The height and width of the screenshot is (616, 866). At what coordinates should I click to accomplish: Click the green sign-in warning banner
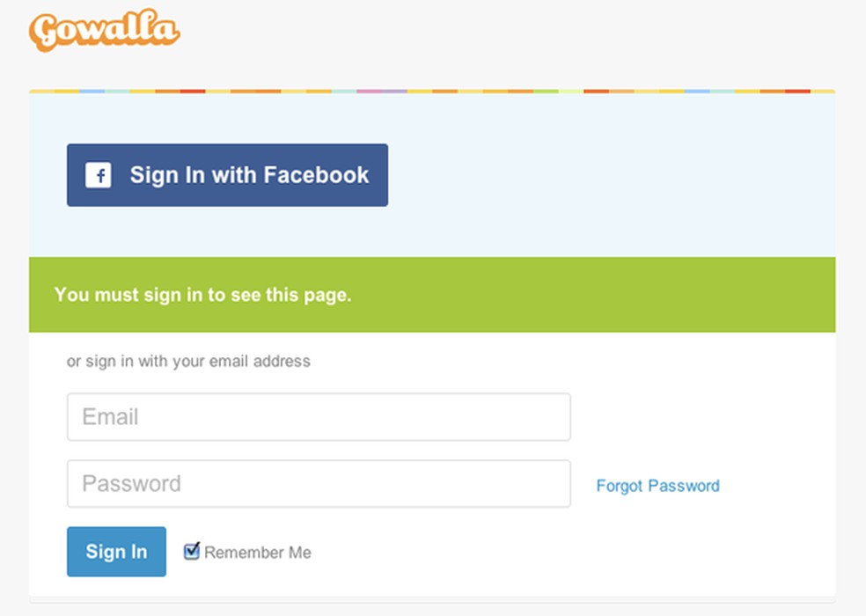pos(433,295)
